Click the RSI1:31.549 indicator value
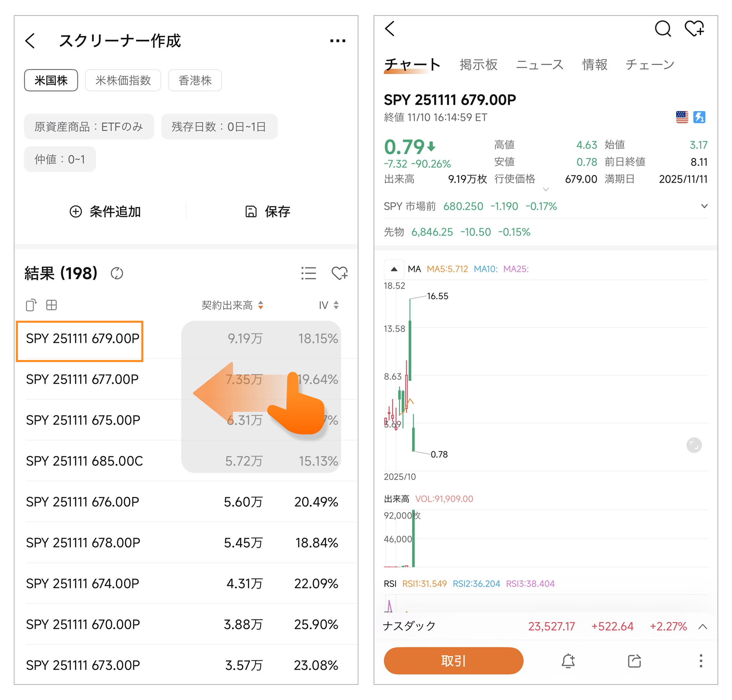Viewport: 732px width, 700px height. coord(424,583)
